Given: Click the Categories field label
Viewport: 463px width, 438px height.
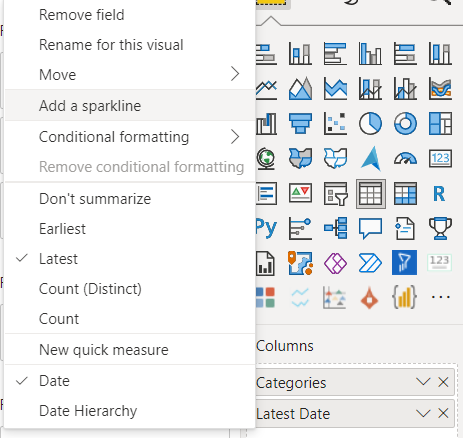Looking at the screenshot, I should pyautogui.click(x=291, y=383).
